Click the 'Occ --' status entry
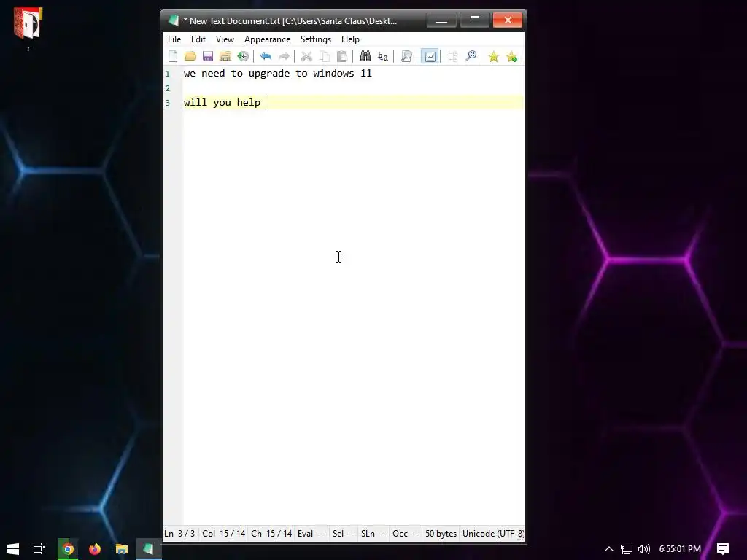 (406, 534)
